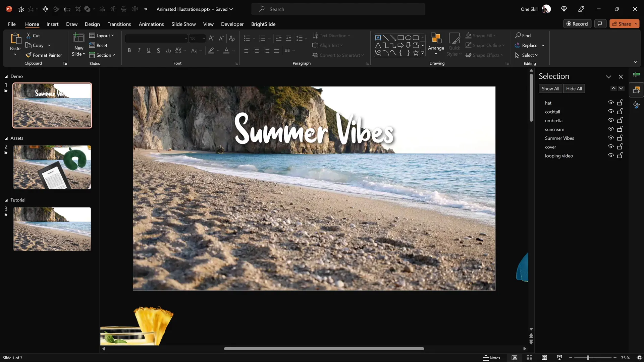Viewport: 644px width, 362px height.
Task: Open the Transitions tab
Action: tap(119, 24)
